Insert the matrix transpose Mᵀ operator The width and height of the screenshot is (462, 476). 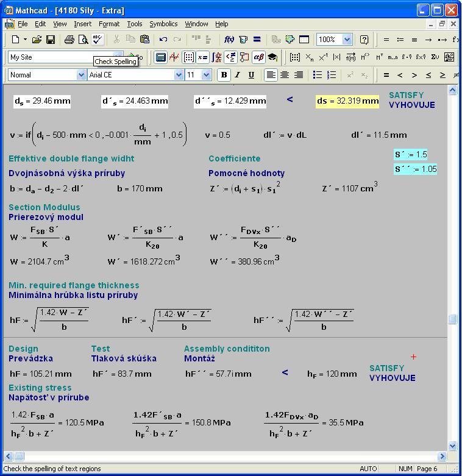click(x=379, y=57)
